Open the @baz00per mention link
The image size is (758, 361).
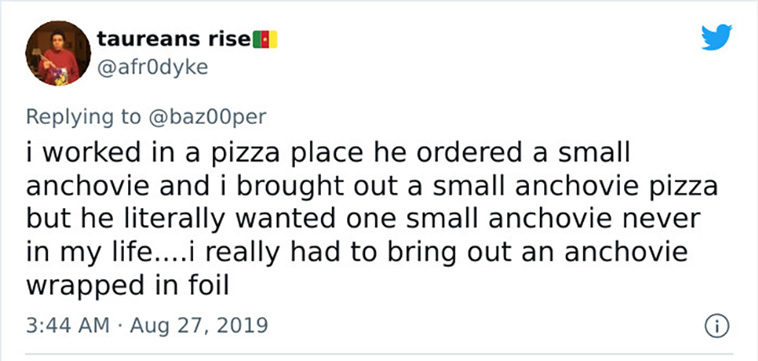pyautogui.click(x=208, y=117)
